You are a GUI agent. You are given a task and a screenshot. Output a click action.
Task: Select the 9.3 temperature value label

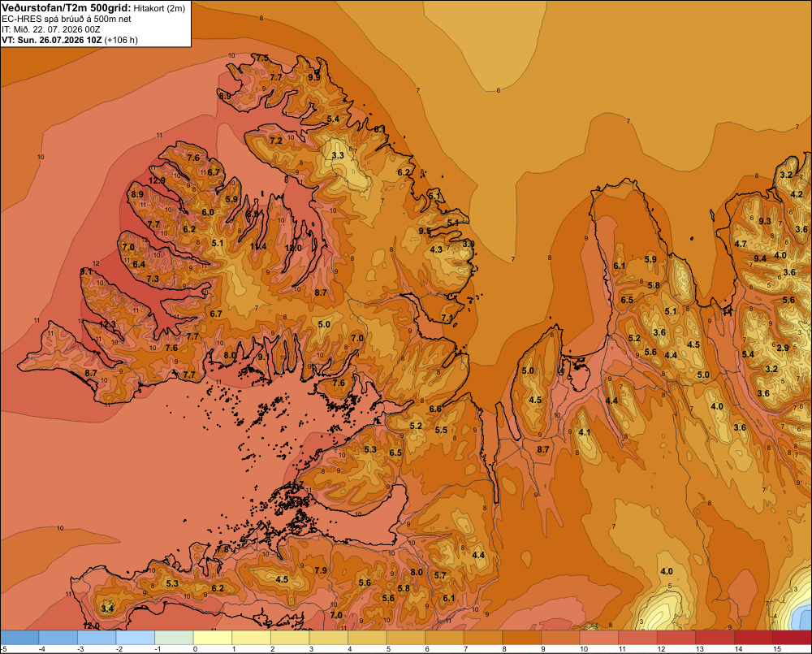tap(765, 221)
